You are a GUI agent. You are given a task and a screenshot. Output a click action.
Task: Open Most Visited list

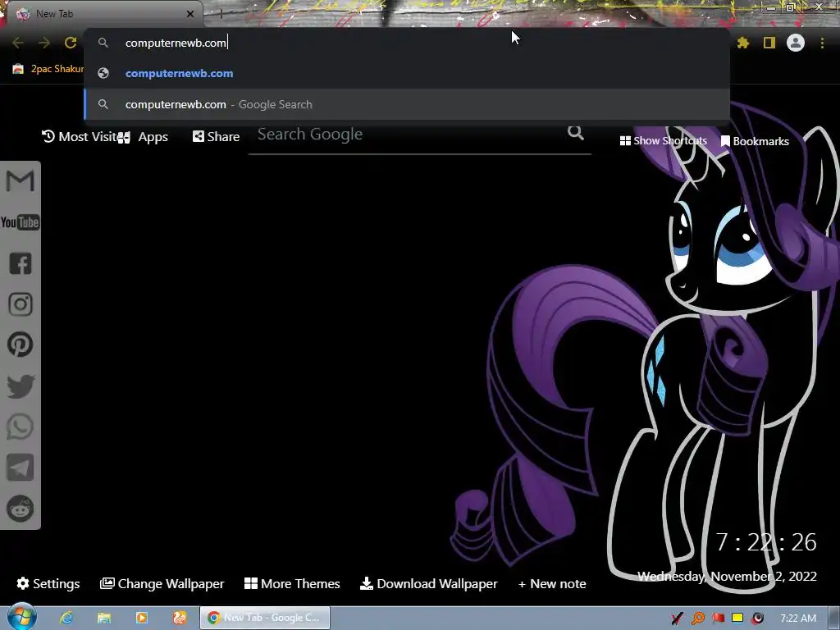coord(80,137)
